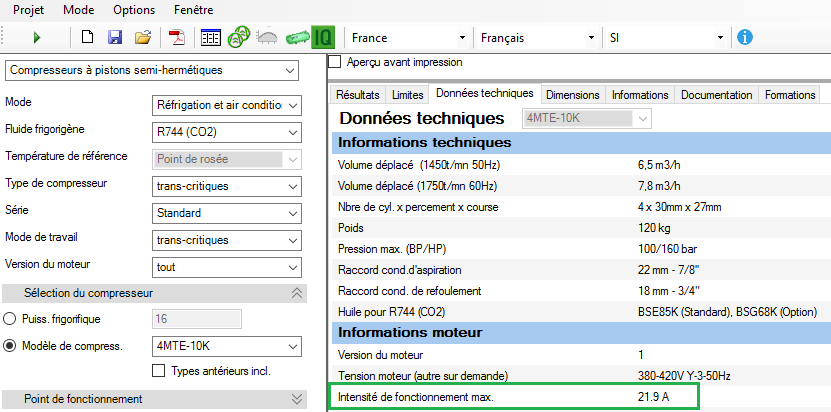The height and width of the screenshot is (412, 831).
Task: Click the Puiss. frigorifique value field
Action: [x=195, y=319]
